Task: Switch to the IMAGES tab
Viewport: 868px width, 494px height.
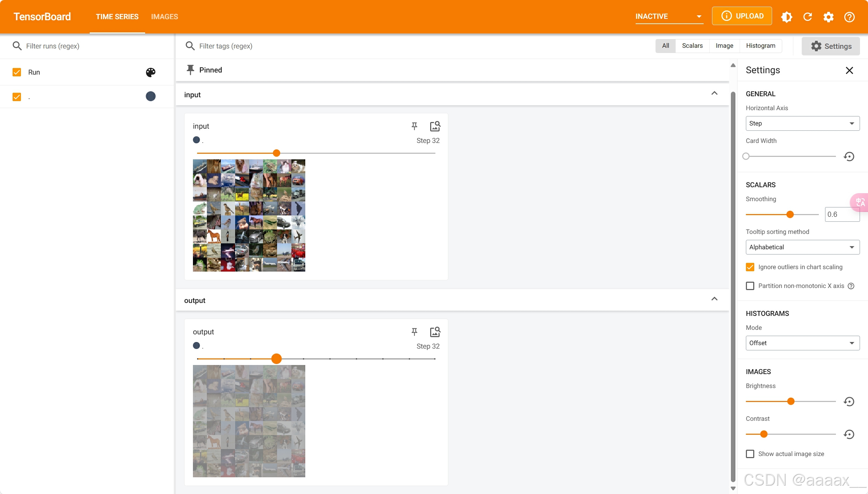Action: point(164,16)
